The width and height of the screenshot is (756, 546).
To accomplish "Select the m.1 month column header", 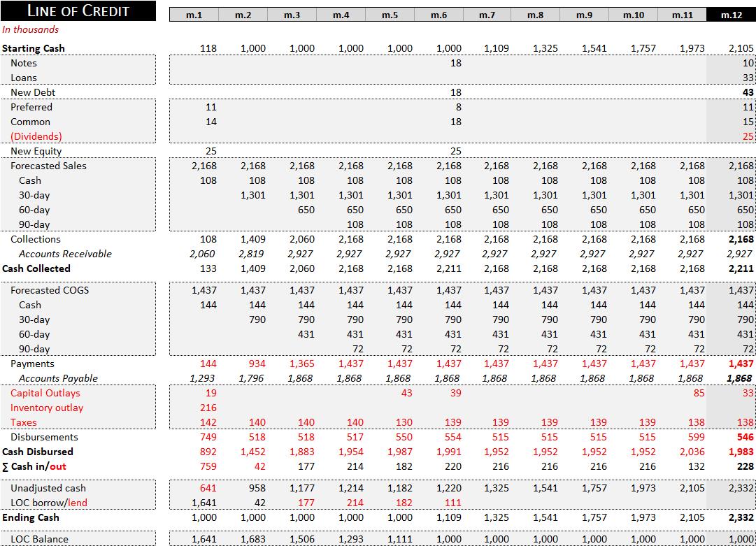I will pyautogui.click(x=194, y=15).
